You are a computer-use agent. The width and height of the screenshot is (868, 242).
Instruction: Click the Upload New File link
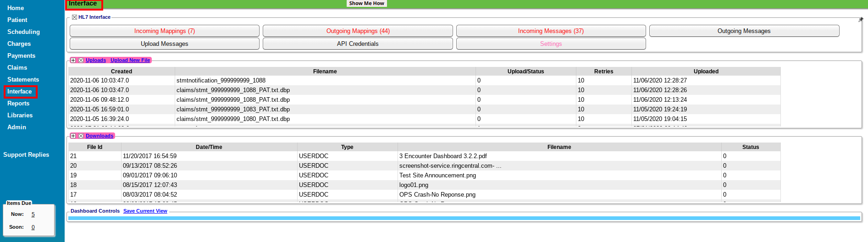click(x=130, y=60)
